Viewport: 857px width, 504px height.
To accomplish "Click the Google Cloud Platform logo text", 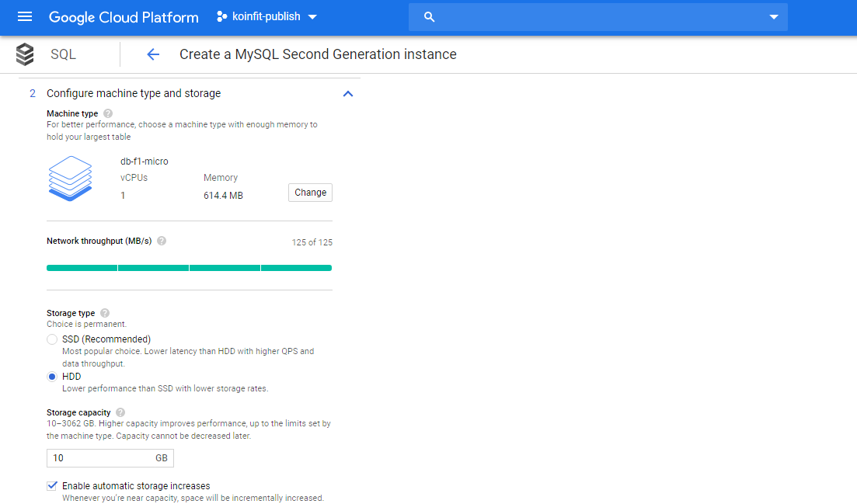I will [x=124, y=18].
